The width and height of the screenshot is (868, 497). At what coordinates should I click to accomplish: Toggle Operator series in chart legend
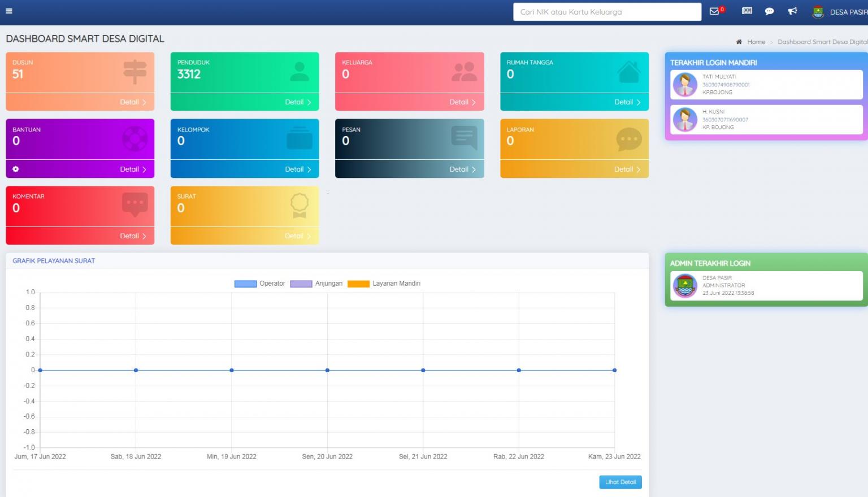tap(260, 284)
